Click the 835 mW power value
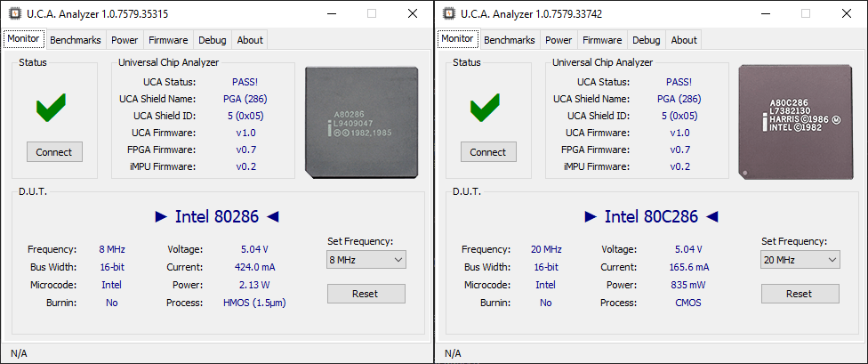Image resolution: width=868 pixels, height=364 pixels. coord(688,285)
